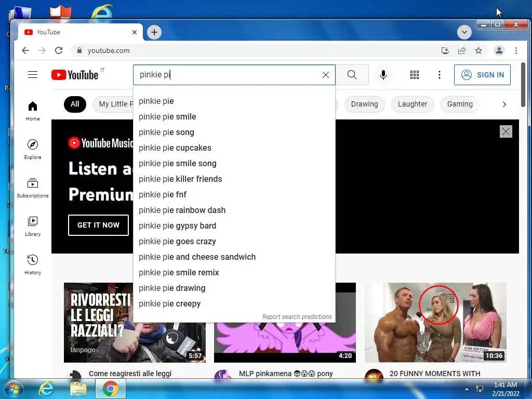Viewport: 532px width, 399px height.
Task: Choose suggestion 'pinkie pie smile'
Action: pyautogui.click(x=234, y=117)
